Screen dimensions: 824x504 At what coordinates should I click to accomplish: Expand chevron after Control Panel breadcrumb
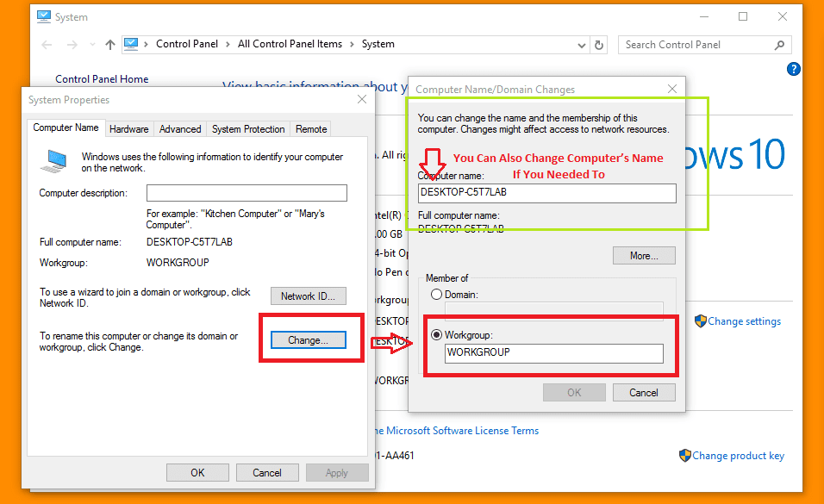click(x=228, y=45)
